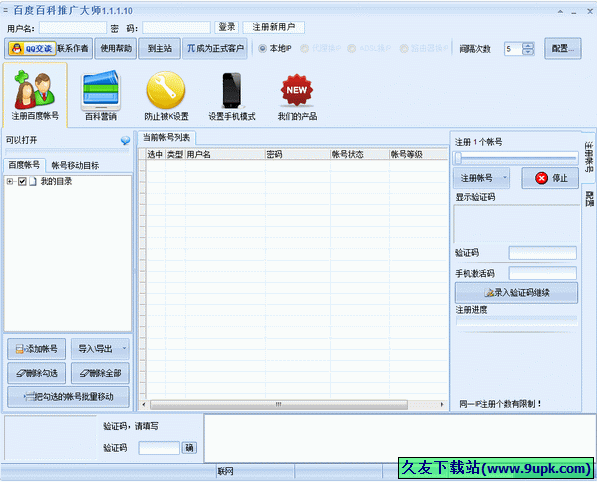Click the 联网 status bar entry
The height and width of the screenshot is (482, 597).
click(x=225, y=471)
